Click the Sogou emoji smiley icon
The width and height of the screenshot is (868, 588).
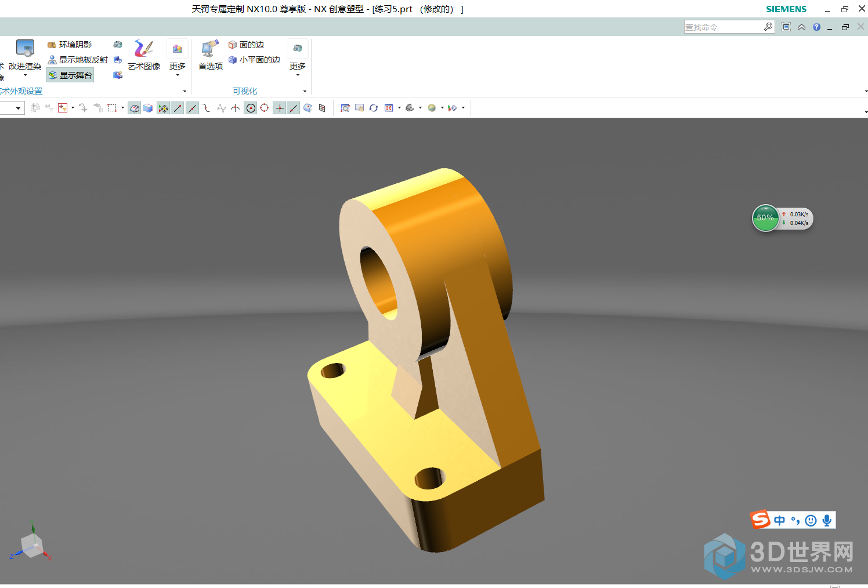click(811, 521)
